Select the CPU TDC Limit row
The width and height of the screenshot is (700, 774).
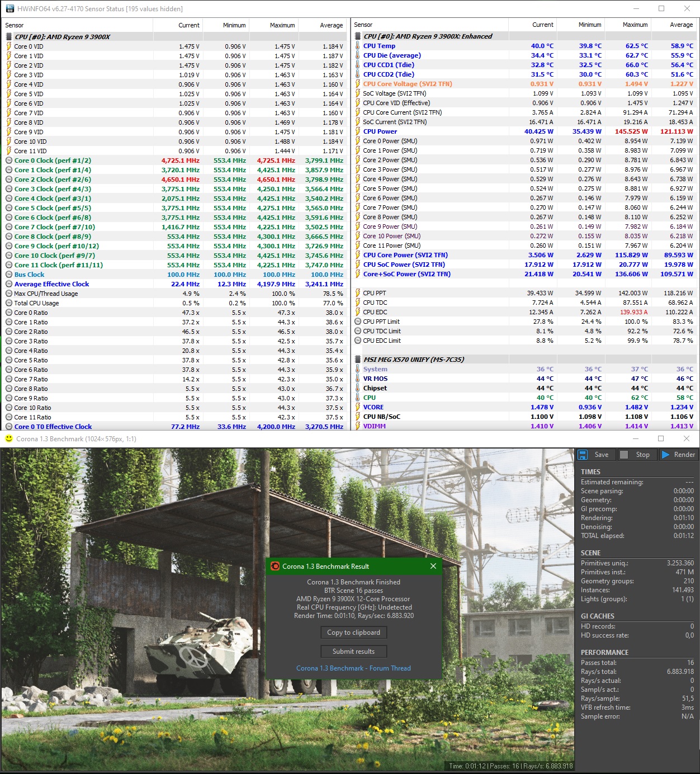(524, 331)
